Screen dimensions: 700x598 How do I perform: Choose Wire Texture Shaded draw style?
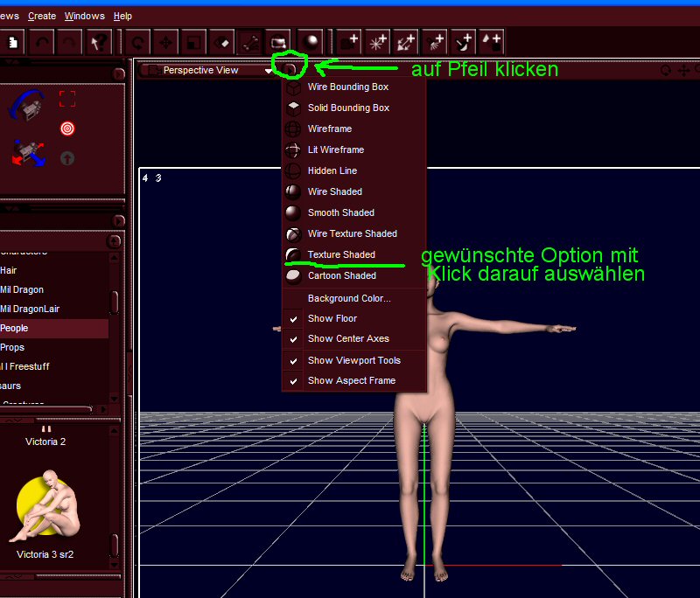coord(353,233)
